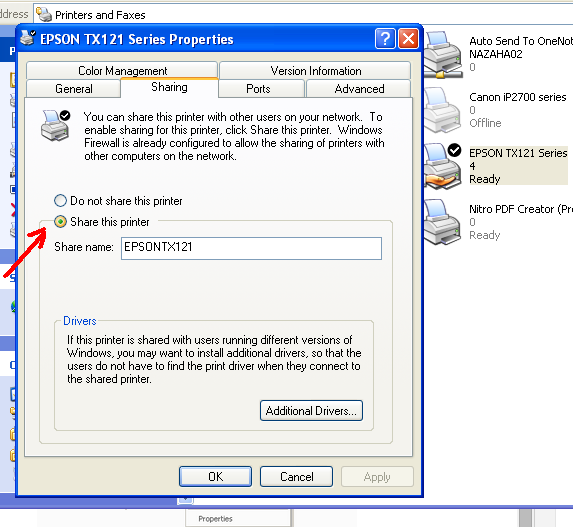
Task: Close the EPSON TX121 Properties dialog
Action: coord(408,39)
